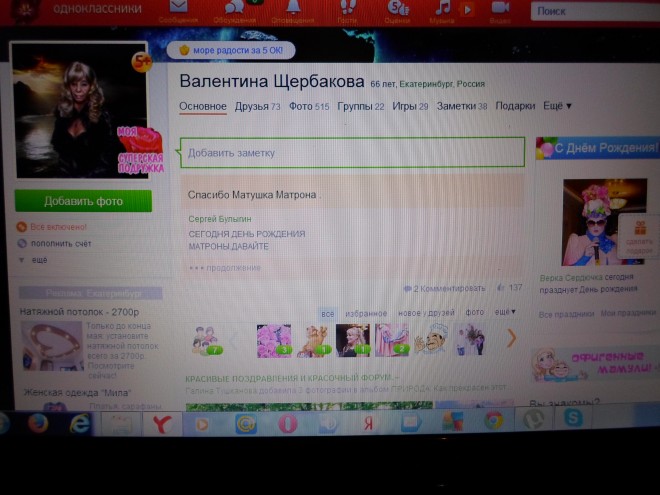Click 'сделать подарок' gift button
Viewport: 660px width, 495px height.
(x=639, y=237)
